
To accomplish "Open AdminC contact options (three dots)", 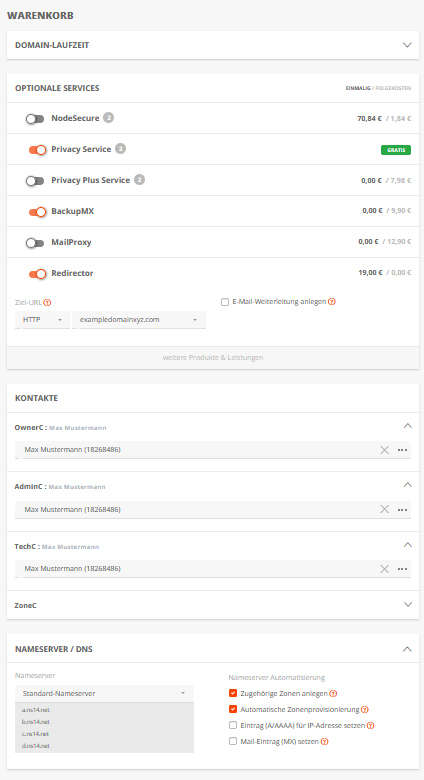I will pos(403,509).
